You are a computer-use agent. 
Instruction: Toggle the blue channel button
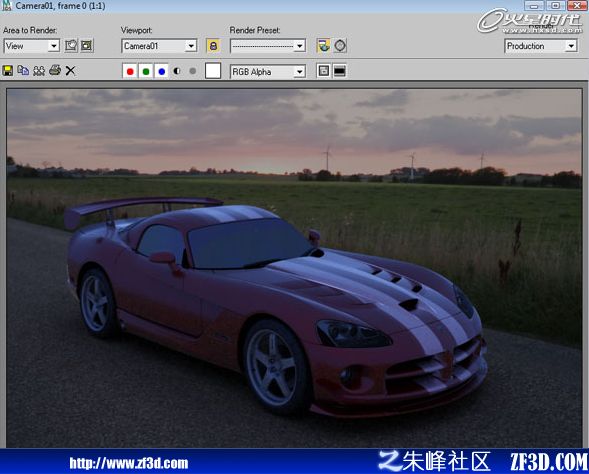(x=162, y=71)
